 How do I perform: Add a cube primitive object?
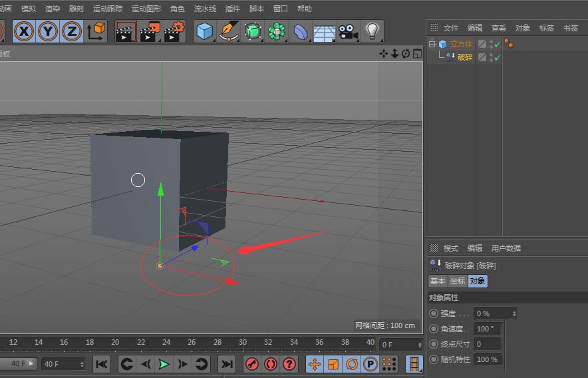pos(205,31)
